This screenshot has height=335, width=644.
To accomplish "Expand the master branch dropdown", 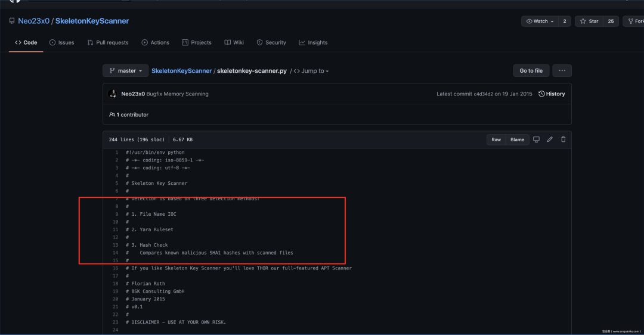I will 125,70.
